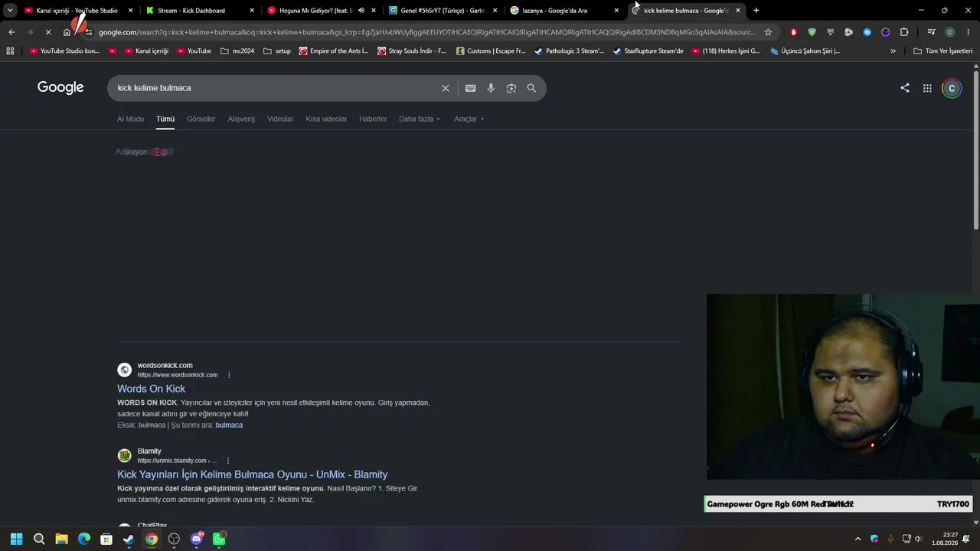Mute the Hoşuna Mı Gidiyor tab audio
This screenshot has width=980, height=551.
click(361, 11)
